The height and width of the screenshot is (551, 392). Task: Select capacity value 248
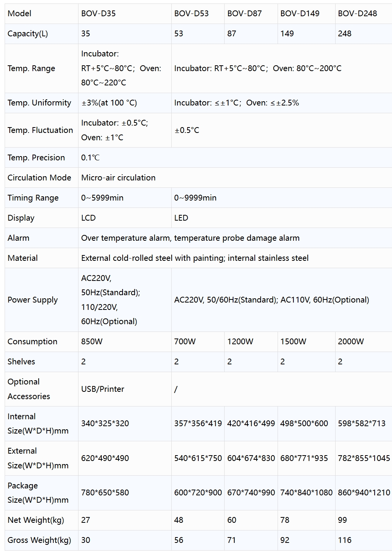[344, 34]
